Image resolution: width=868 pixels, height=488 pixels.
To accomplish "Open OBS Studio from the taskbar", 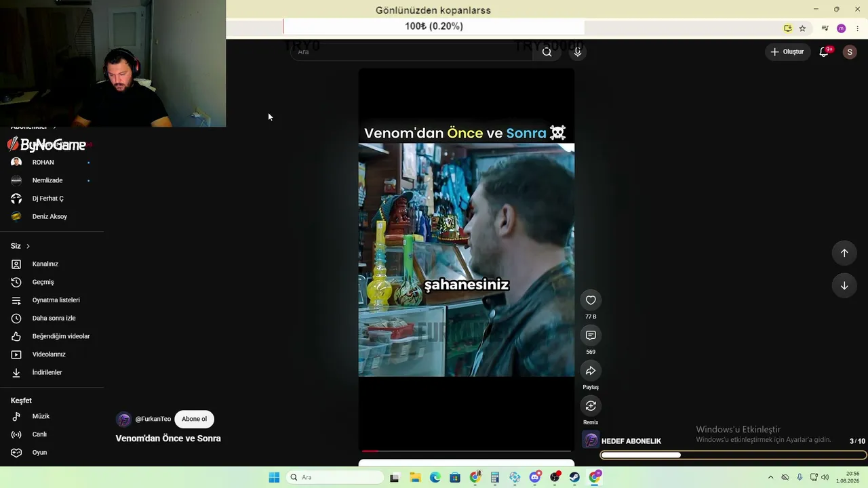I will coord(555,477).
